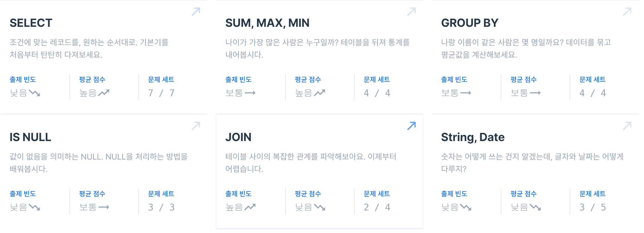Click the SUM, MAX, MIN description text
This screenshot has width=644, height=233.
pyautogui.click(x=318, y=48)
